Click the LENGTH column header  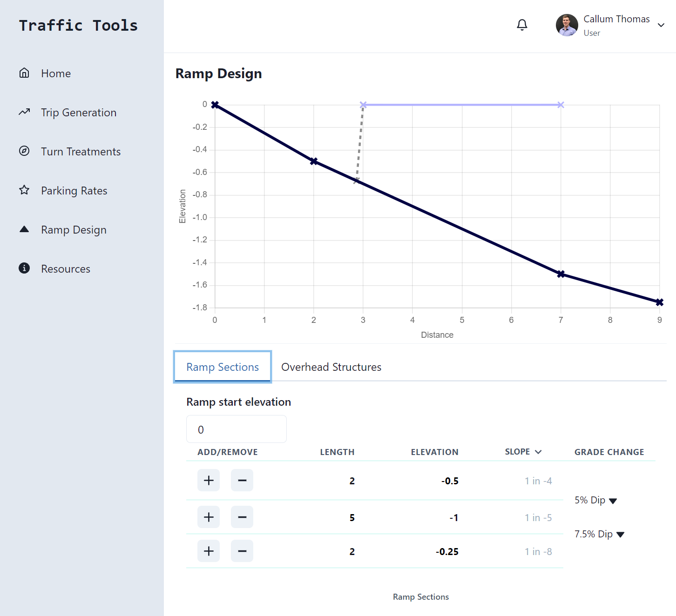(337, 452)
